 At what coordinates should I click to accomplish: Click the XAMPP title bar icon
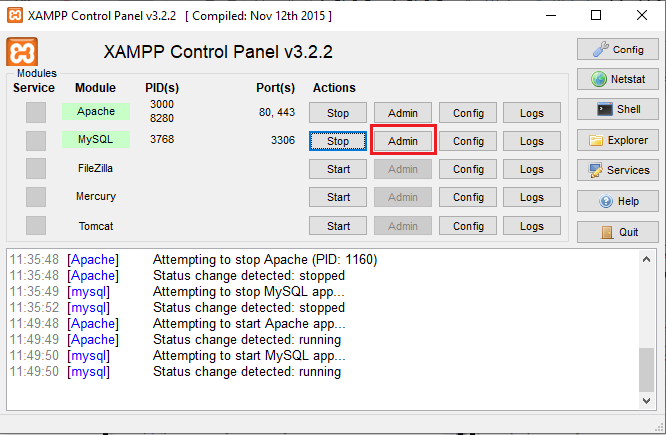15,15
